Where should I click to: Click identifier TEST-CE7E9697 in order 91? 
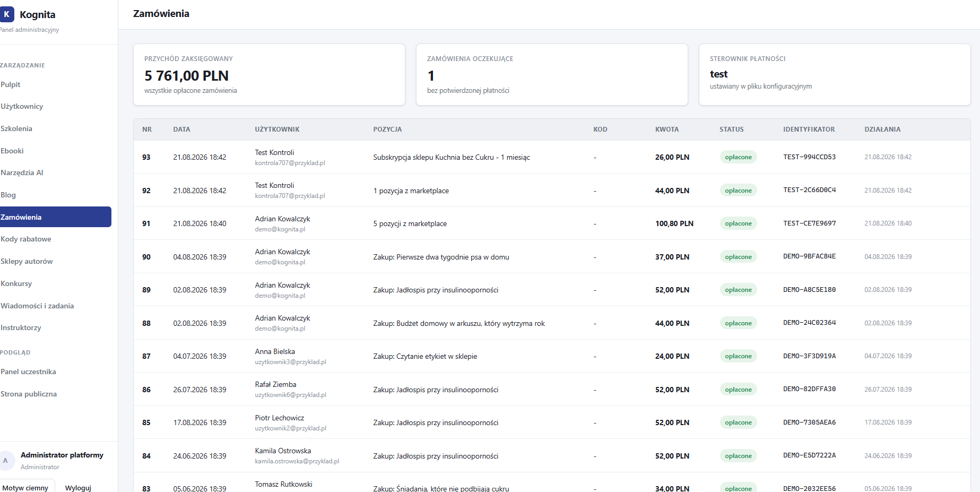809,223
